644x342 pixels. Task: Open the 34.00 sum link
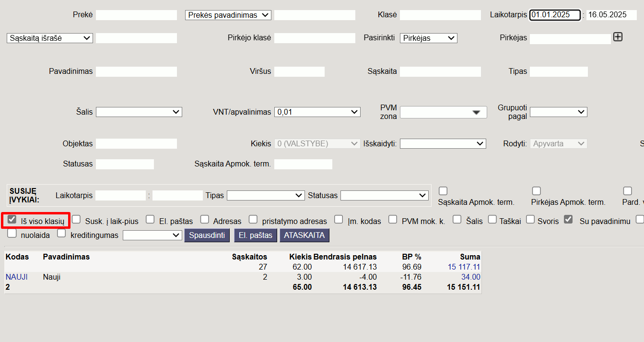point(470,277)
